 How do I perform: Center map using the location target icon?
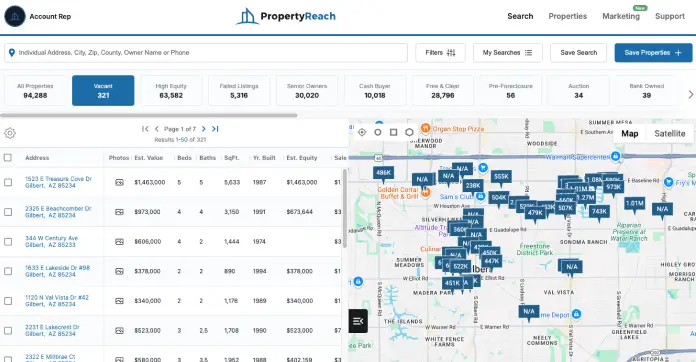[x=362, y=132]
